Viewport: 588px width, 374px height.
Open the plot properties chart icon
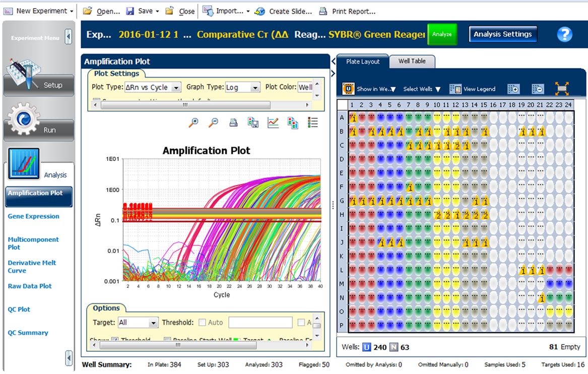pos(273,122)
